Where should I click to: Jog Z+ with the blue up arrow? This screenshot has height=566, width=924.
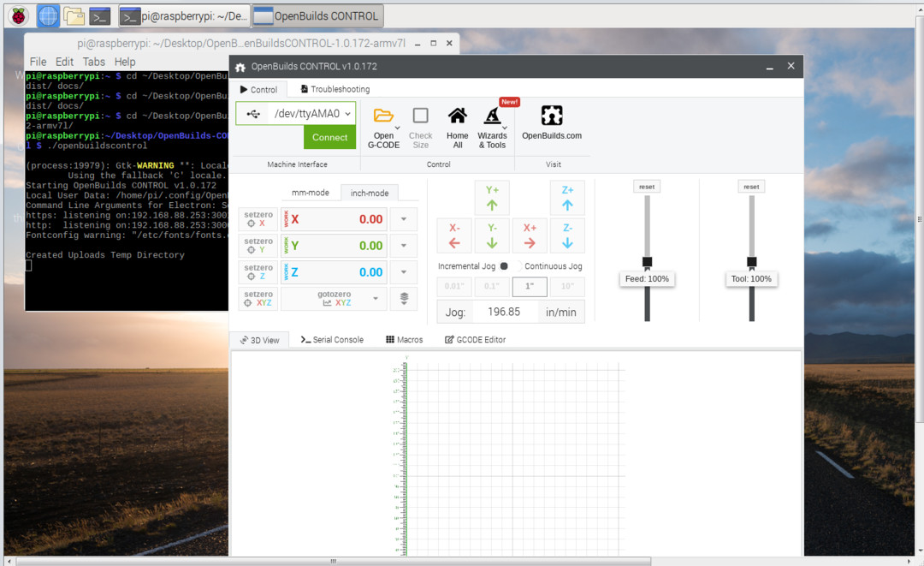click(567, 198)
